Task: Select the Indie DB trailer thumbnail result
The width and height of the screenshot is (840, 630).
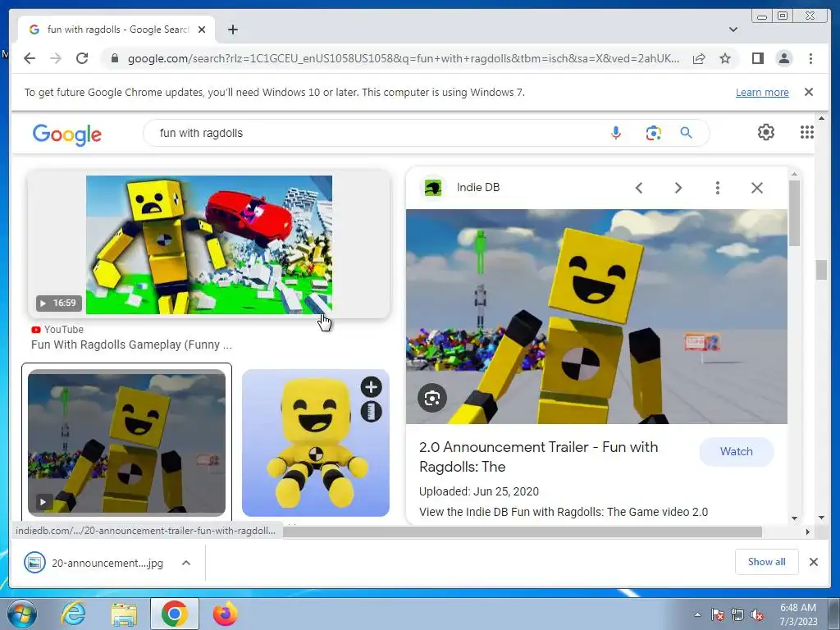Action: click(126, 442)
